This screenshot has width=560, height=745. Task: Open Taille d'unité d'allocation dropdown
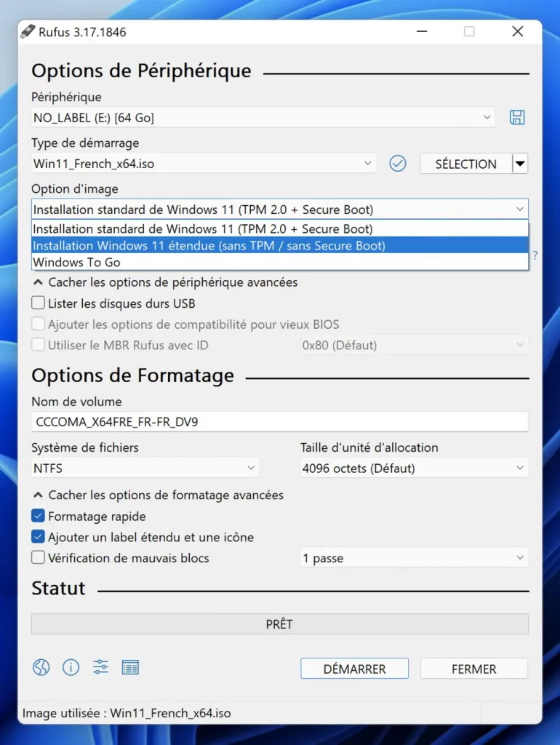click(414, 469)
